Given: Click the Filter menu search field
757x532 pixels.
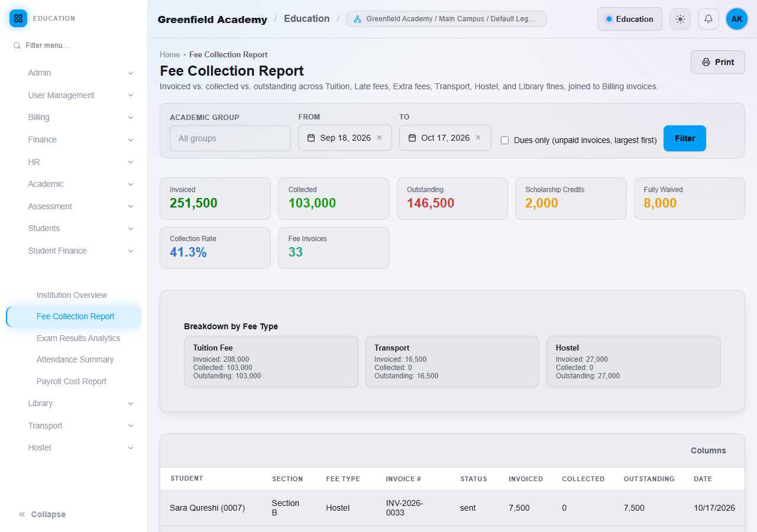Looking at the screenshot, I should point(74,46).
